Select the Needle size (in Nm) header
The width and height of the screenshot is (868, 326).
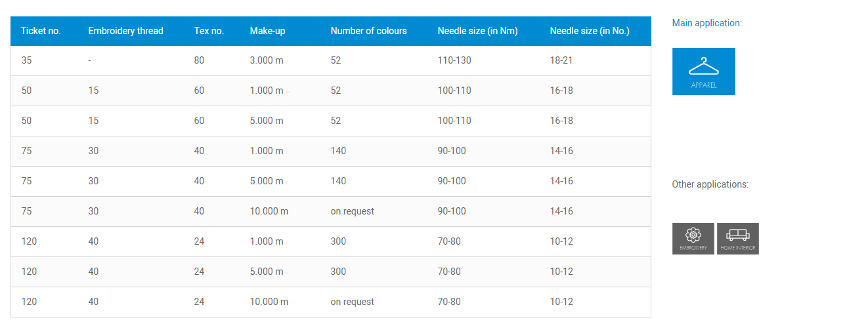click(477, 31)
